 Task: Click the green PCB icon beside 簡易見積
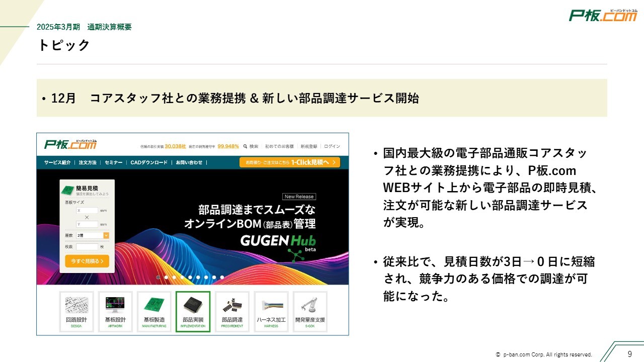click(67, 191)
